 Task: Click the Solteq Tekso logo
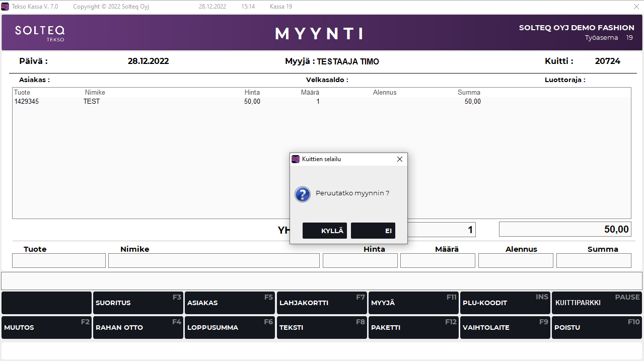click(x=40, y=33)
